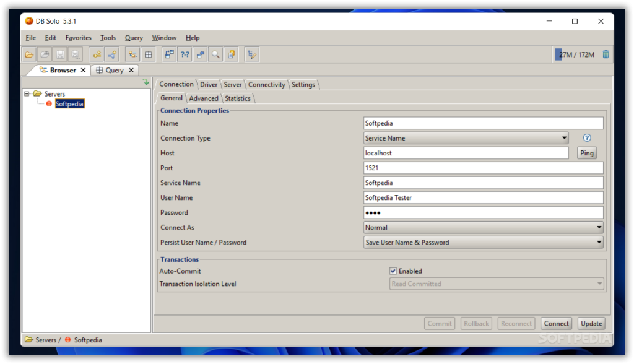The image size is (634, 364).
Task: Click the open folder toolbar icon
Action: tap(29, 54)
